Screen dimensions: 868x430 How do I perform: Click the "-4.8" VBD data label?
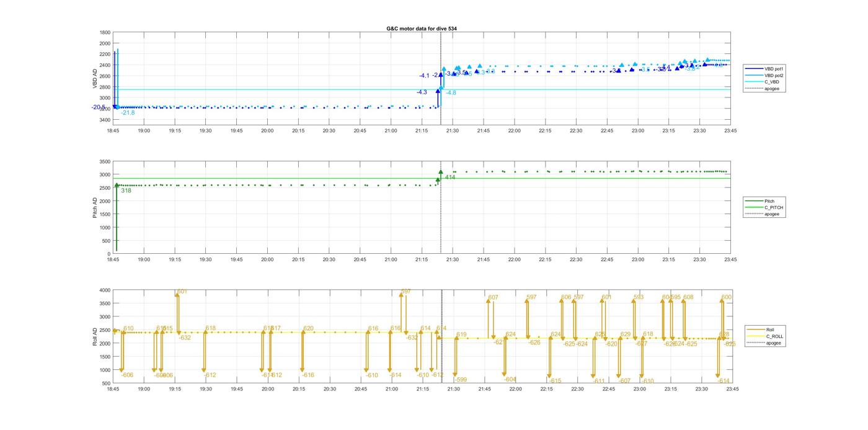(451, 93)
